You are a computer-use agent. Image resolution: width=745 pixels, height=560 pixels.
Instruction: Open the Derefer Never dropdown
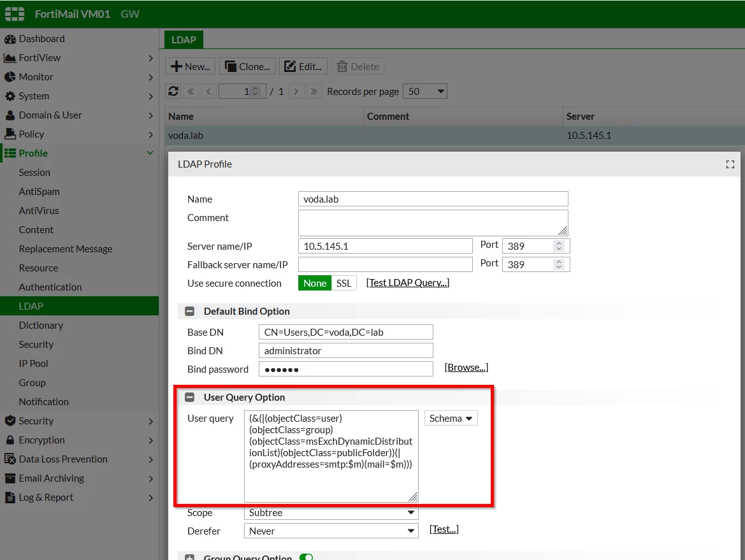click(x=331, y=531)
